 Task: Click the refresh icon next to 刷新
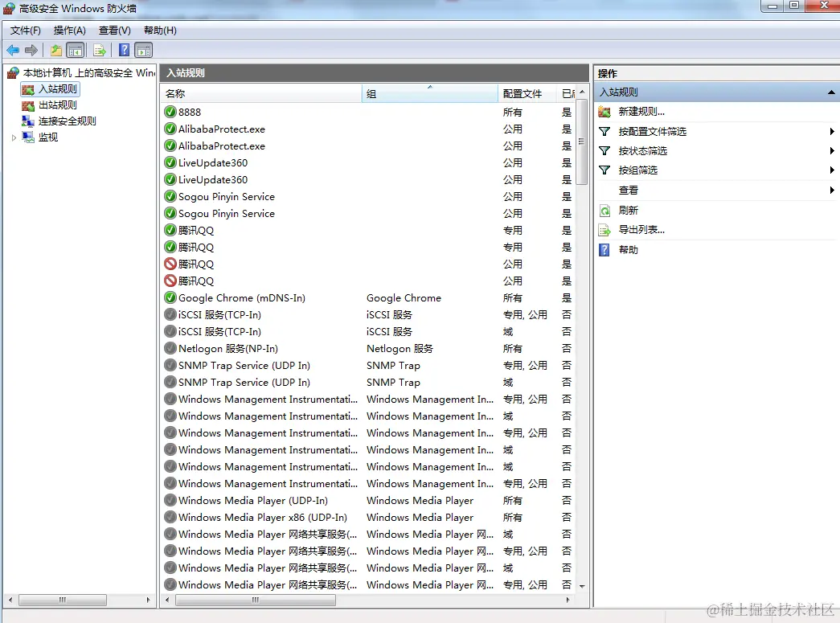(604, 211)
